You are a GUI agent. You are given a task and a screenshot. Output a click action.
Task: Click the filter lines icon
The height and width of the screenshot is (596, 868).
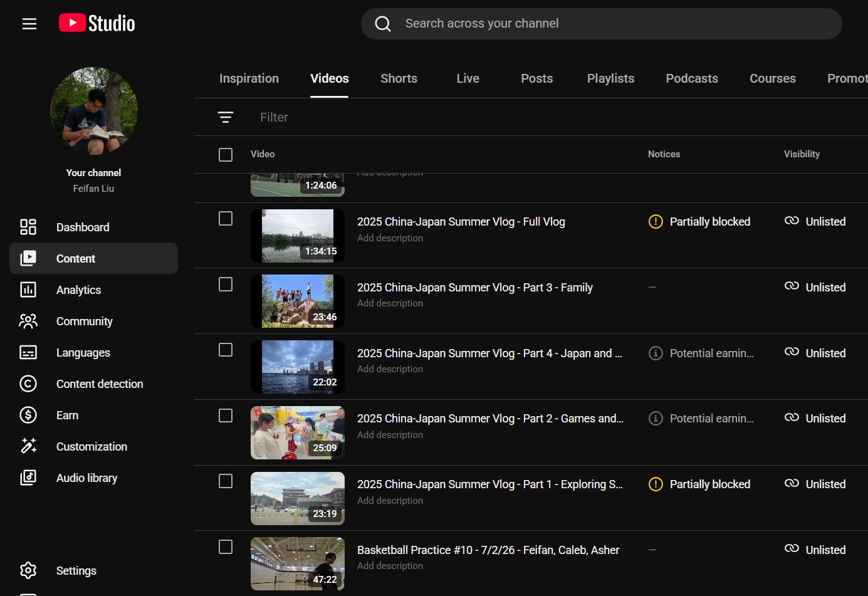tap(226, 117)
